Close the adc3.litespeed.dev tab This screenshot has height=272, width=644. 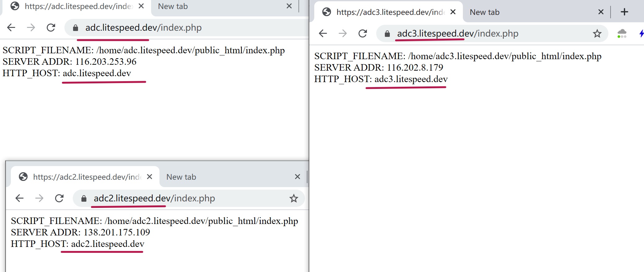point(453,12)
